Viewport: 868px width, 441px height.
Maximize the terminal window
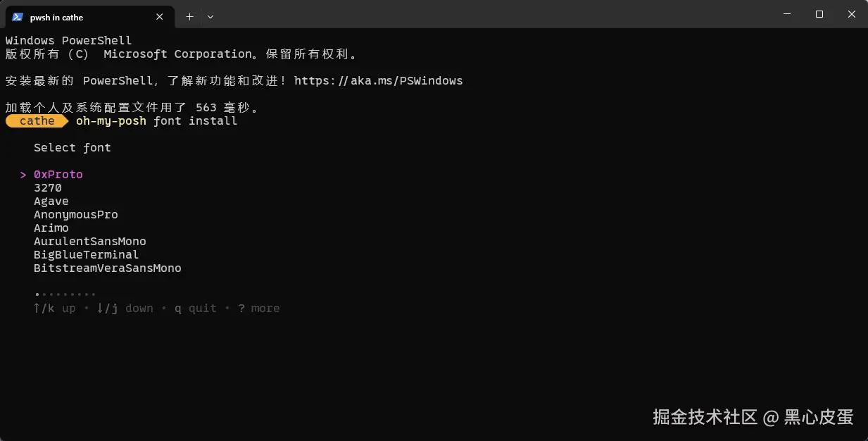(819, 14)
